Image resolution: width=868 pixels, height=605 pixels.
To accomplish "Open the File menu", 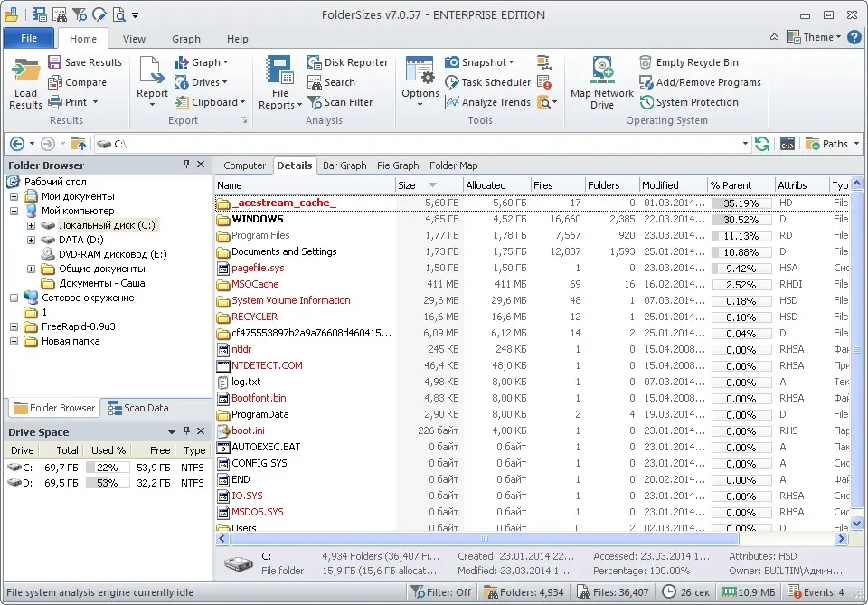I will coord(29,38).
